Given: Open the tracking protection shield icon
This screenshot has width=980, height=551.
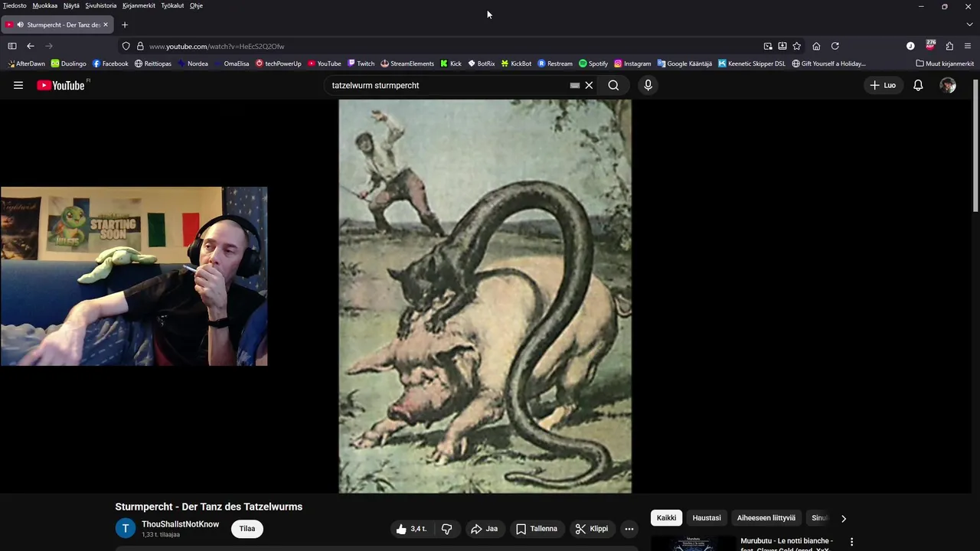Looking at the screenshot, I should (x=126, y=46).
